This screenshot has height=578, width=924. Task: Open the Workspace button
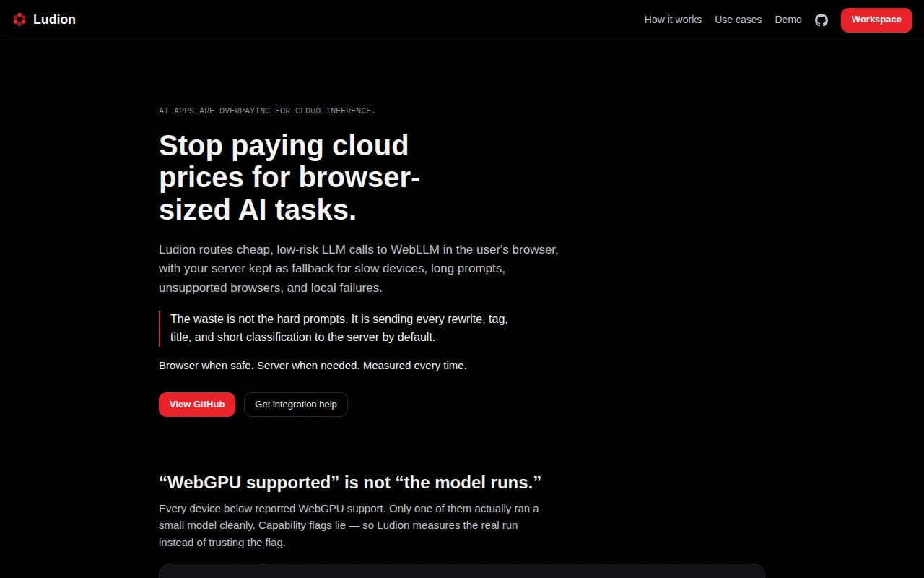tap(876, 20)
